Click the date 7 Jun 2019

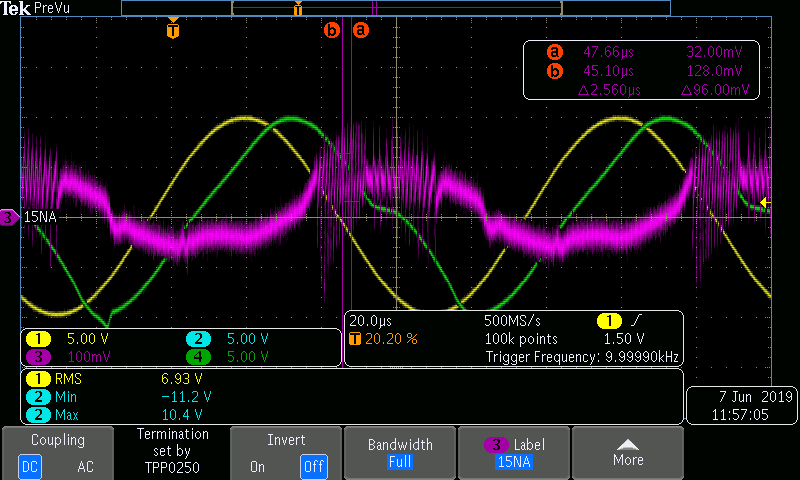coord(756,397)
